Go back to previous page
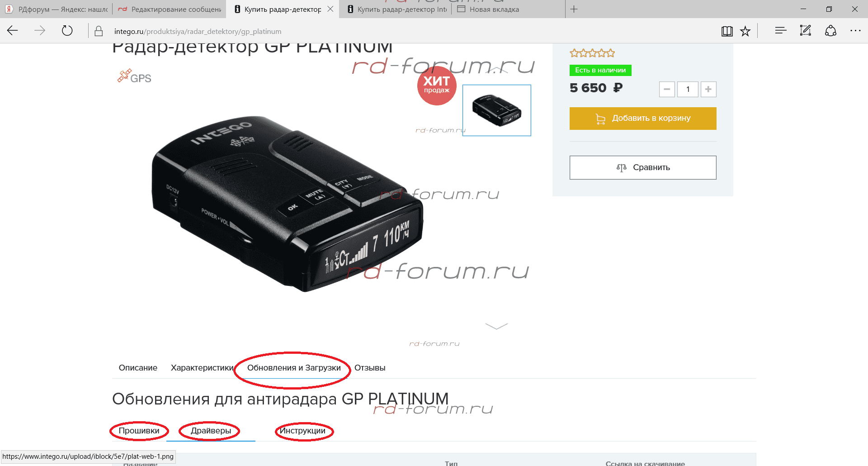 pyautogui.click(x=13, y=31)
